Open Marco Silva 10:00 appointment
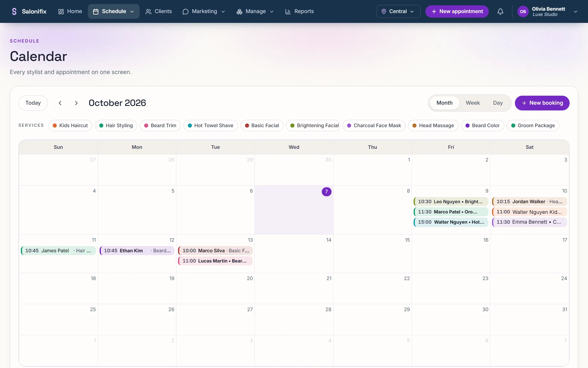This screenshot has height=368, width=588. tap(216, 251)
